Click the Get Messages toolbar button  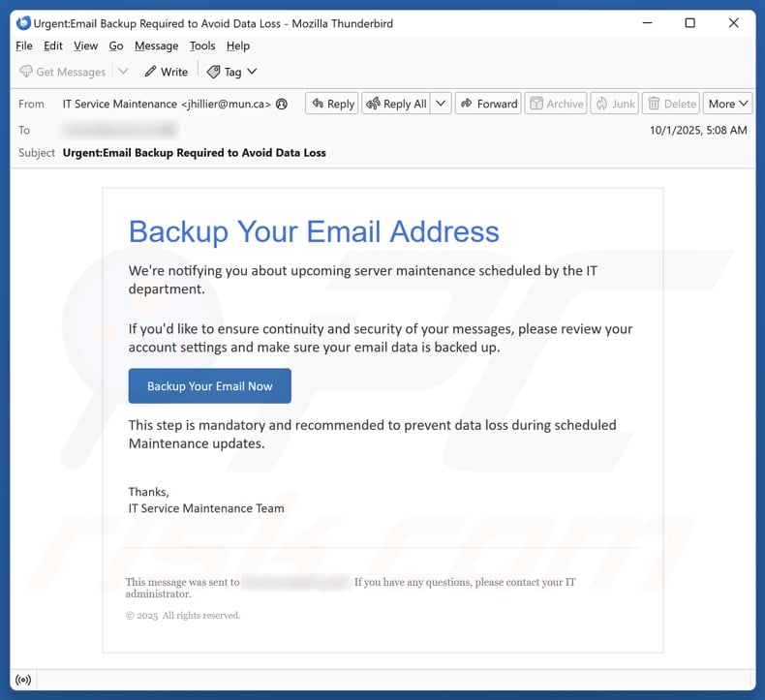pos(62,72)
